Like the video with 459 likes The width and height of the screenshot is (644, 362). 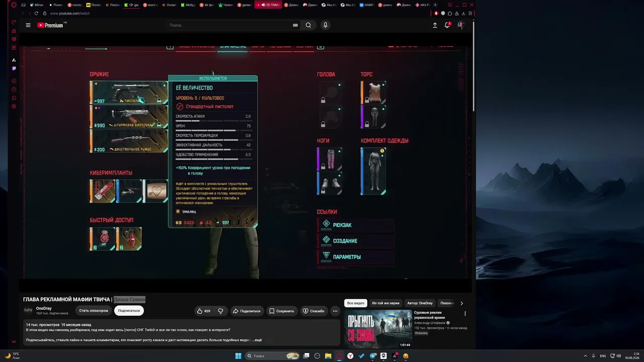point(204,311)
